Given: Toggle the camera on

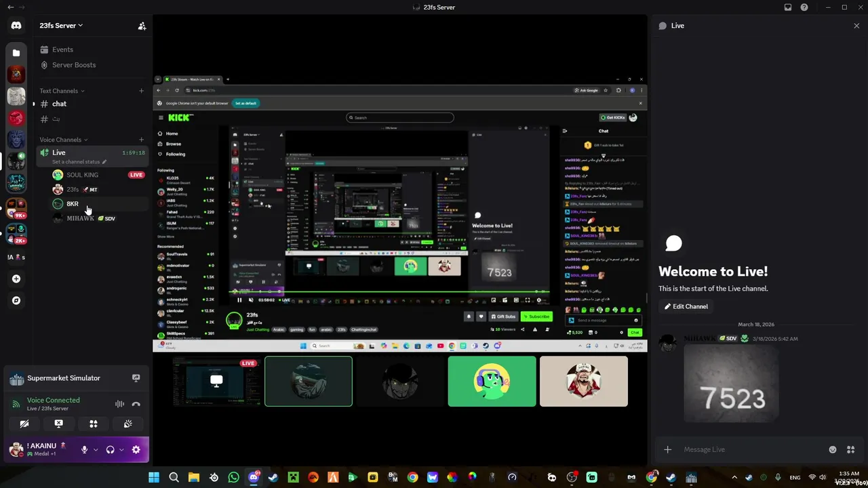Looking at the screenshot, I should [24, 424].
